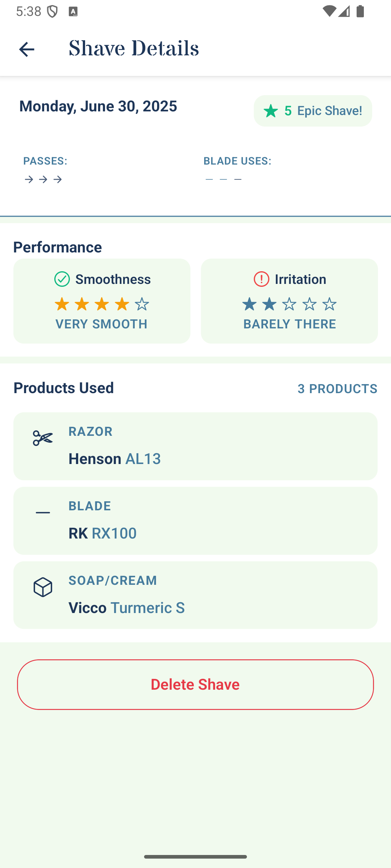Tap the green star rating icon
This screenshot has height=868, width=391.
(271, 111)
